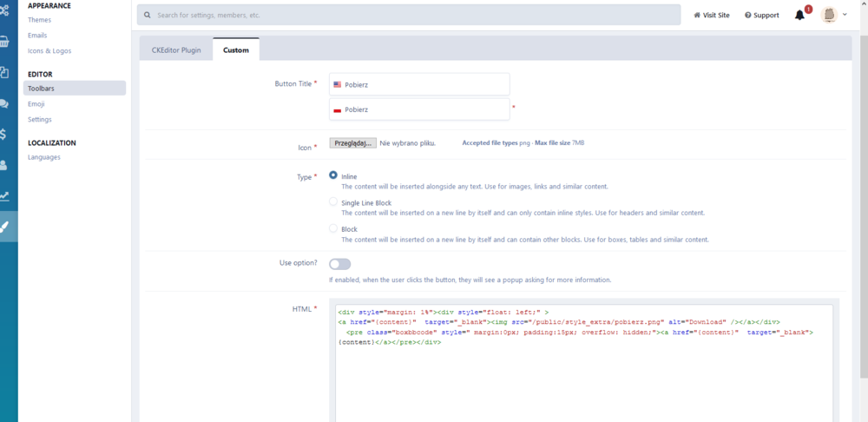Image resolution: width=868 pixels, height=422 pixels.
Task: Open the Support link
Action: [761, 16]
